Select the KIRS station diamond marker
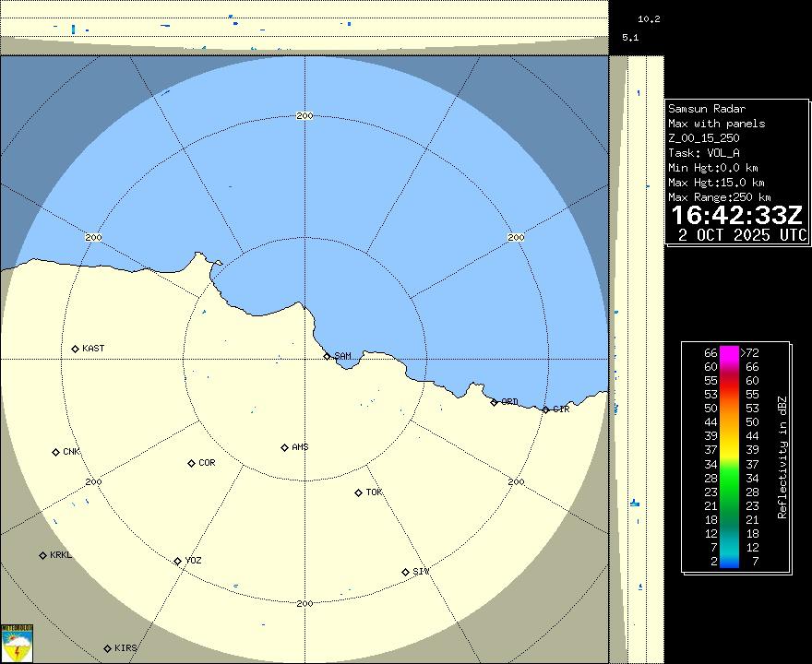Screen dimensions: 812x664 (x=107, y=648)
